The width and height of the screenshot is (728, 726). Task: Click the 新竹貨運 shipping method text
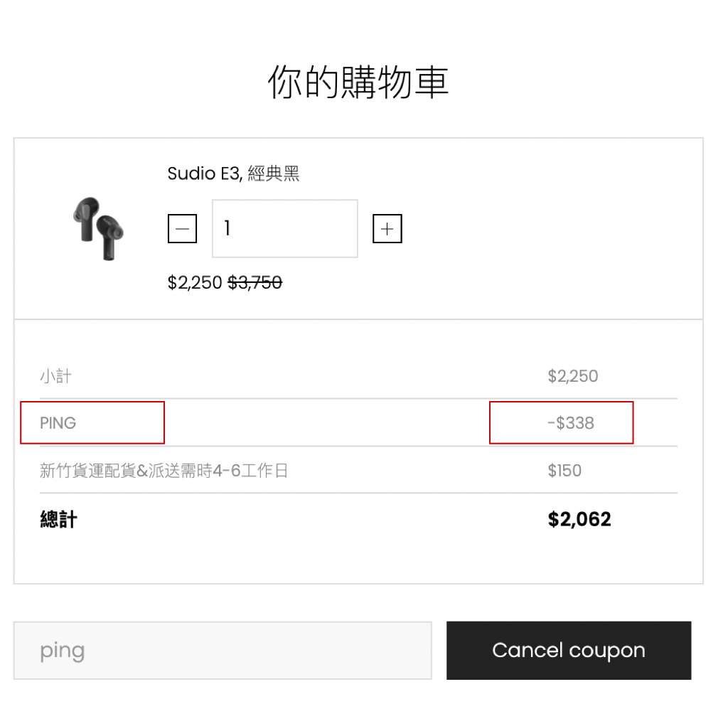(x=164, y=471)
